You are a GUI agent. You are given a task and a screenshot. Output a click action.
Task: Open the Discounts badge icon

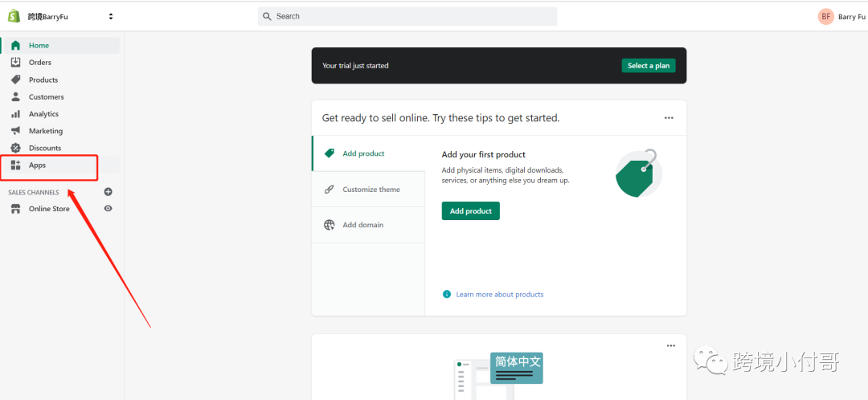[x=15, y=149]
